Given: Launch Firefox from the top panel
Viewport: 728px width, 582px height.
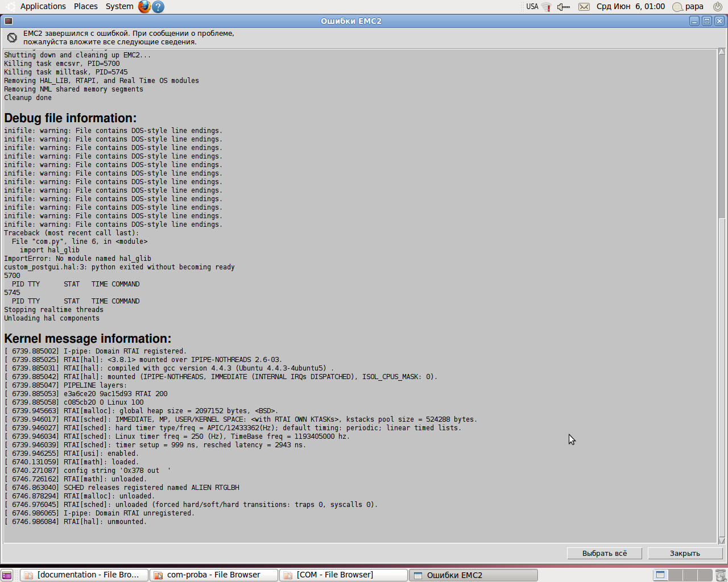Looking at the screenshot, I should [144, 7].
